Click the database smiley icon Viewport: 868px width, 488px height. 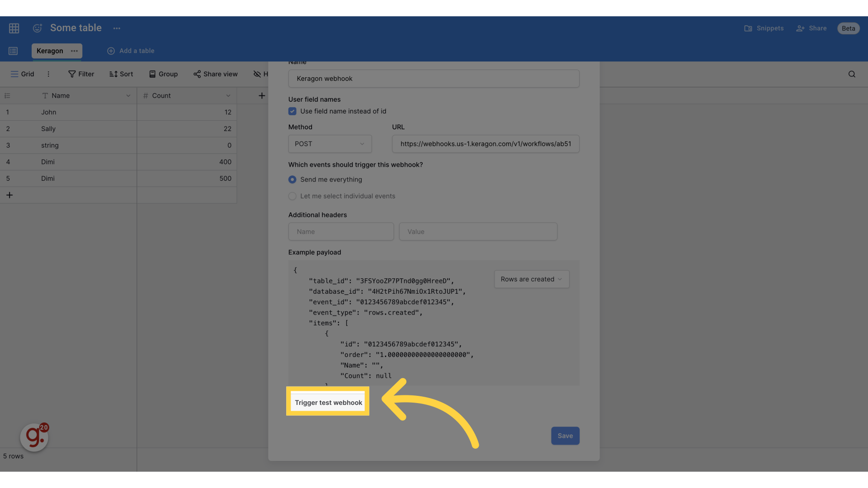tap(38, 28)
